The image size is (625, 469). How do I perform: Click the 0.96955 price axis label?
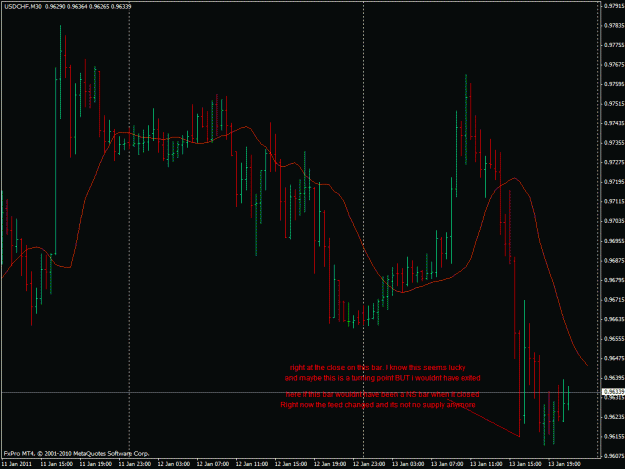(x=614, y=241)
